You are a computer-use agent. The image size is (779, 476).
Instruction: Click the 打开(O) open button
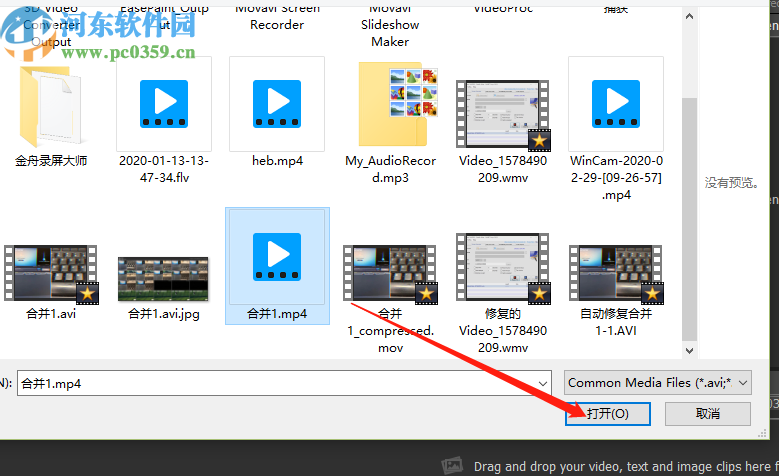(608, 413)
